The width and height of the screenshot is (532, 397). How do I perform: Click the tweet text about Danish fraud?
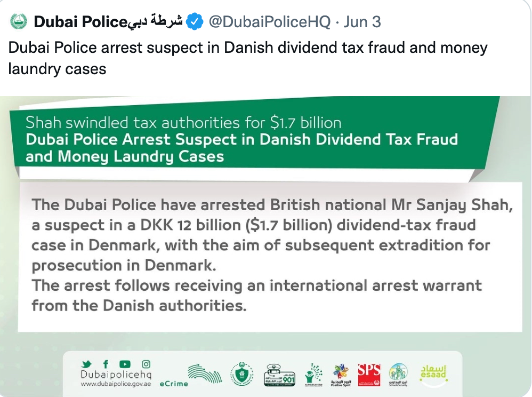248,58
